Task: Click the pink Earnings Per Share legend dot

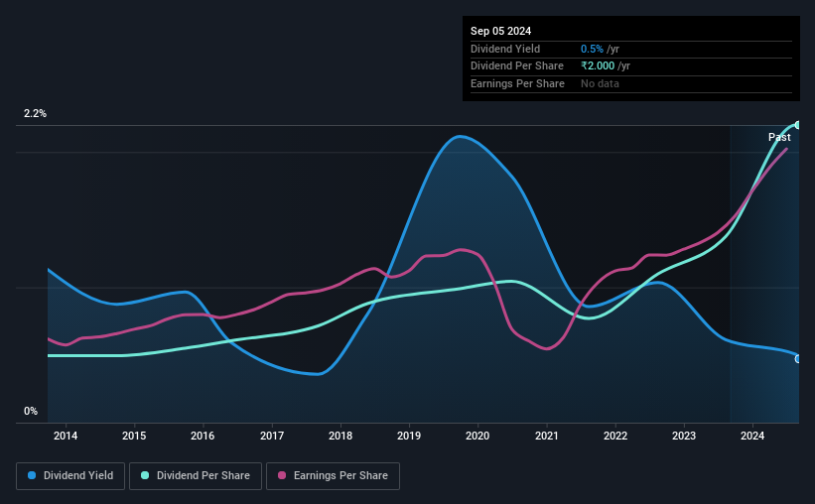Action: (x=282, y=475)
